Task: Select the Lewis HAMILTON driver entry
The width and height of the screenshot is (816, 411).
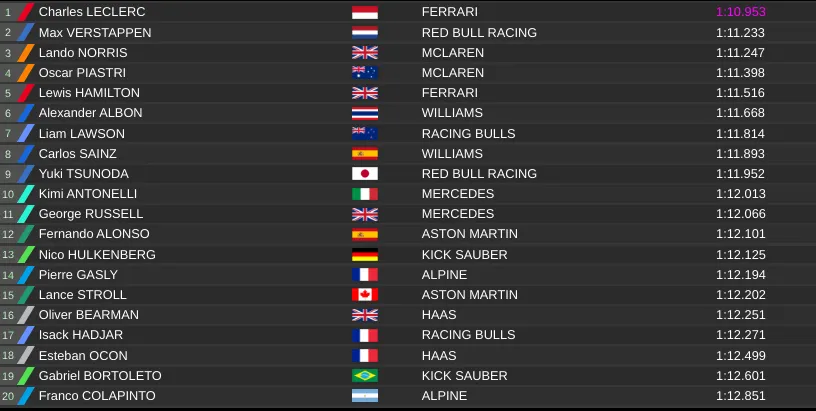Action: click(x=89, y=93)
